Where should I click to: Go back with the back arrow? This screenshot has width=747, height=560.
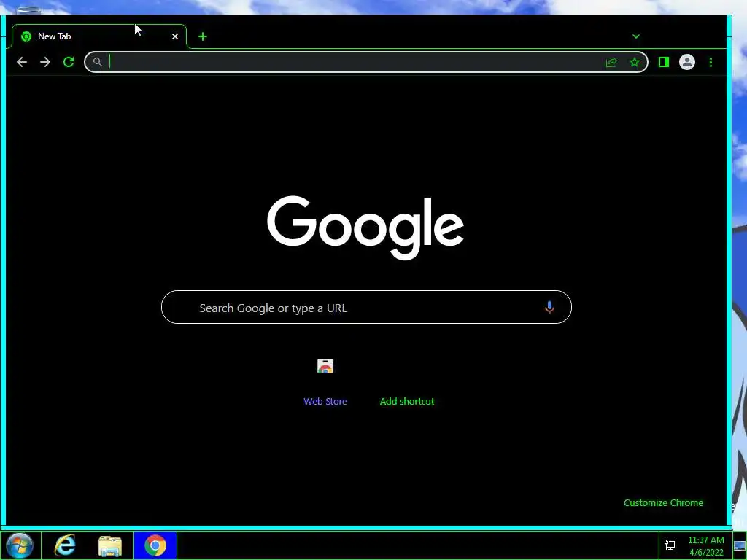click(21, 62)
